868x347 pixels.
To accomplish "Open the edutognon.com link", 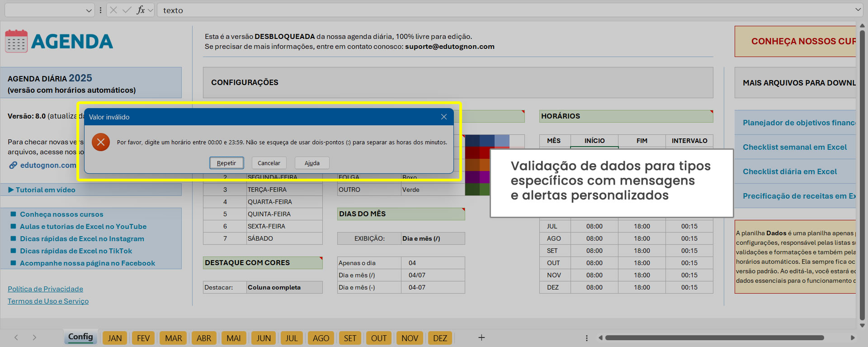I will tap(48, 165).
